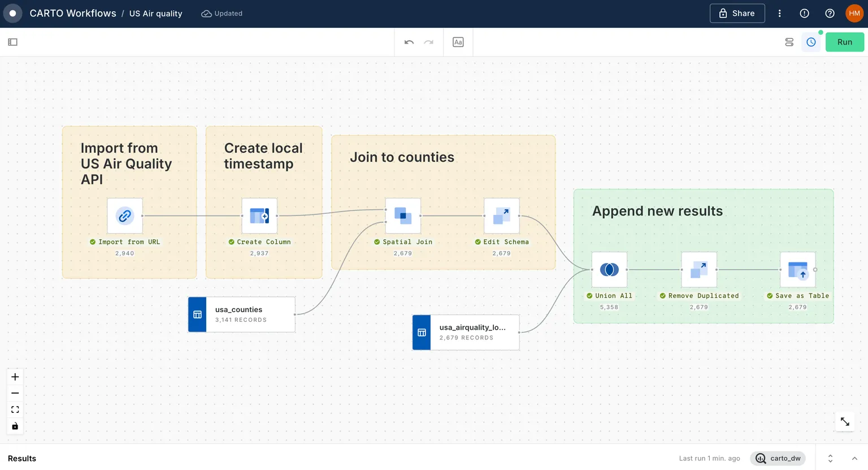Select the Spatial Join node icon
Viewport: 868px width, 470px height.
(403, 215)
